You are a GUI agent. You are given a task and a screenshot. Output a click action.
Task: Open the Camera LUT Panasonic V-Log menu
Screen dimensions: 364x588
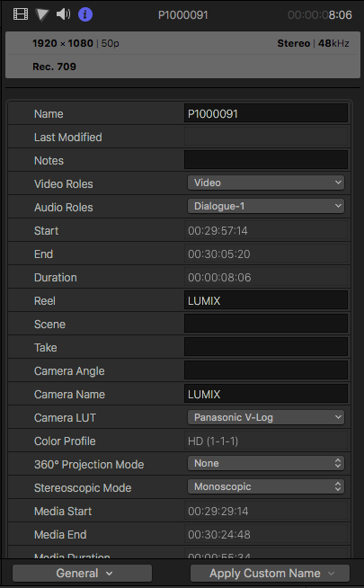tap(266, 417)
